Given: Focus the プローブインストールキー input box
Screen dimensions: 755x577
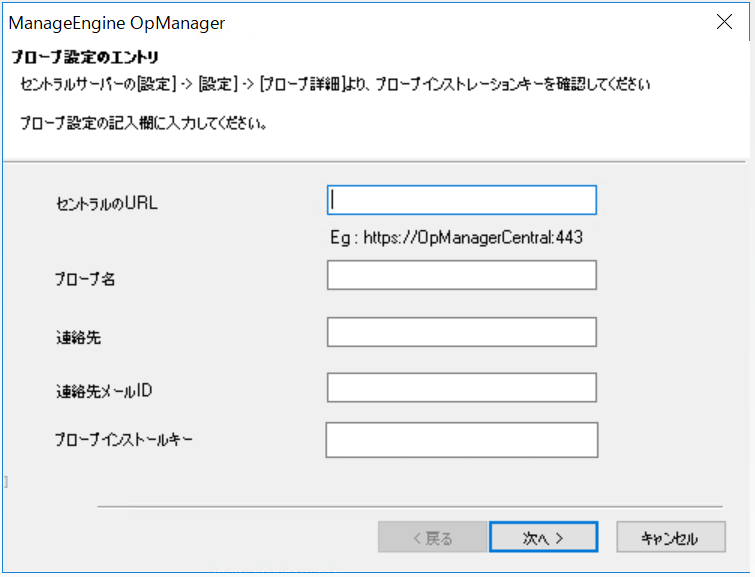Looking at the screenshot, I should (462, 440).
